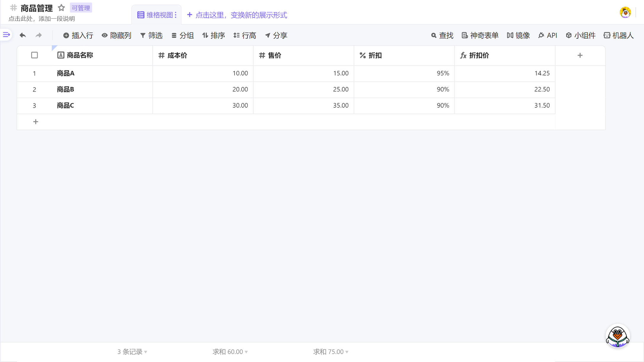644x362 pixels.
Task: Open the 筛选 filter tool
Action: pyautogui.click(x=152, y=35)
